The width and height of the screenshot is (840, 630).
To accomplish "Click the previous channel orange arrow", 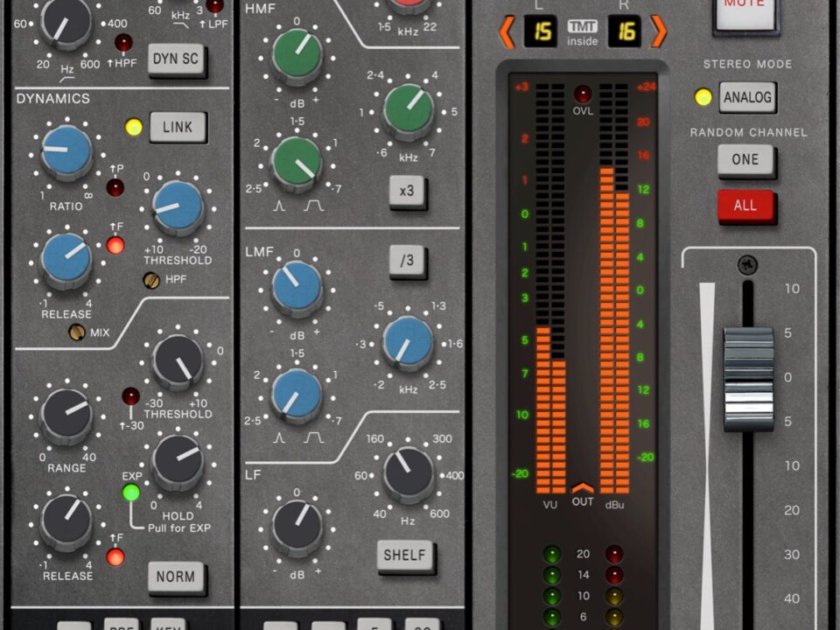I will point(507,32).
